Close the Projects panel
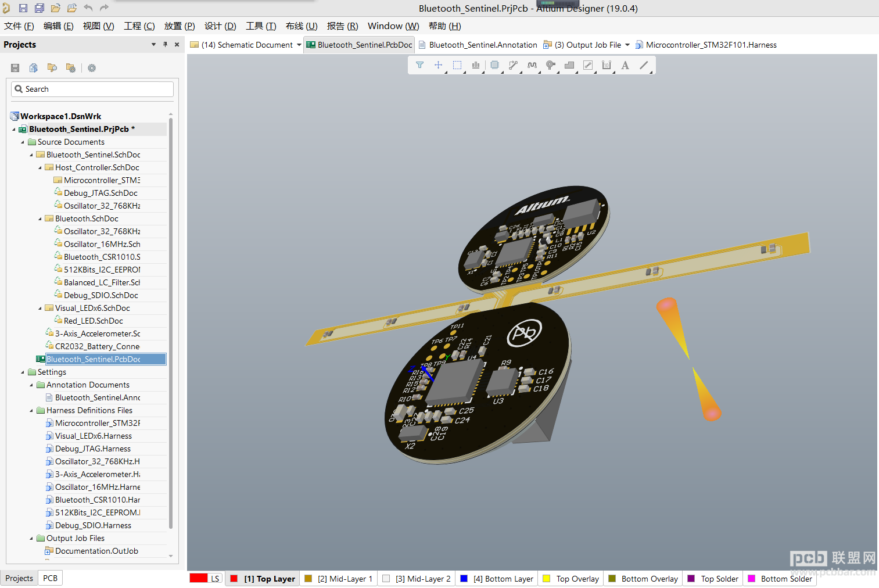Screen dimensions: 879x588 click(x=177, y=44)
